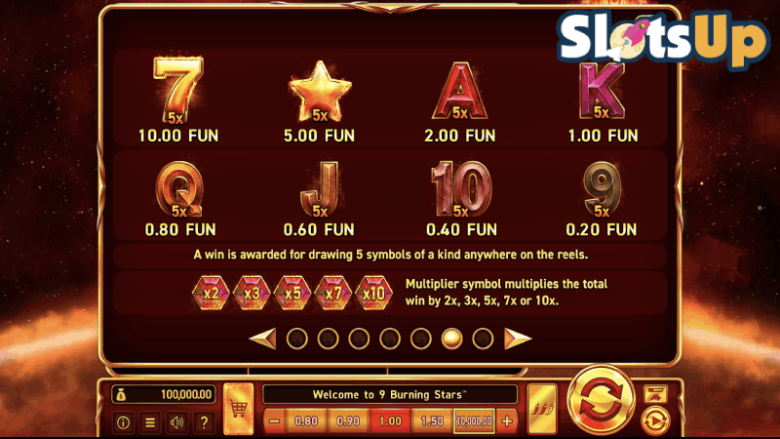Open the hamburger menu icon
This screenshot has width=780, height=439.
[x=150, y=423]
